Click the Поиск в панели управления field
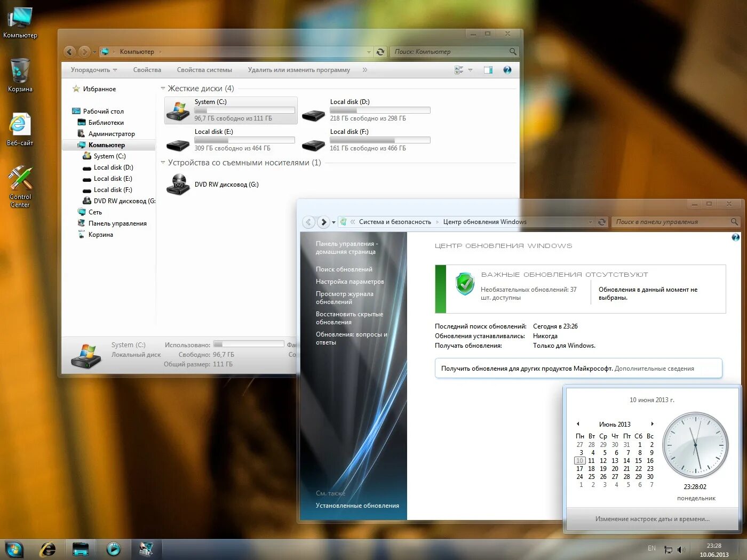747x560 pixels. click(677, 222)
